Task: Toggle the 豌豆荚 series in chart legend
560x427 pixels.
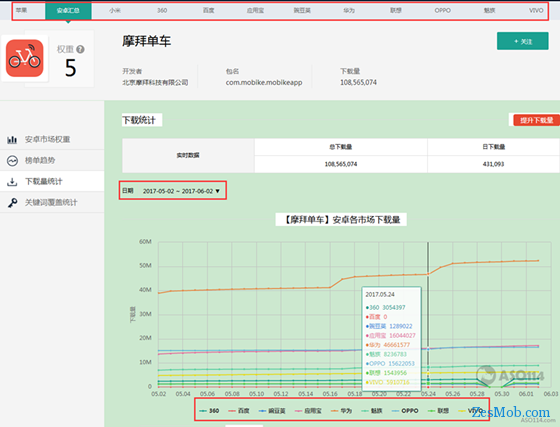Action: 272,411
